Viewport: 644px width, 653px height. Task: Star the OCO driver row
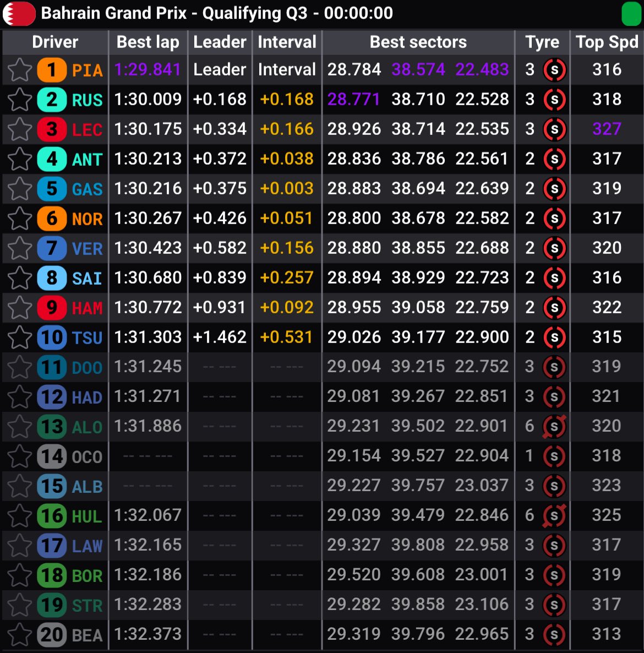20,456
